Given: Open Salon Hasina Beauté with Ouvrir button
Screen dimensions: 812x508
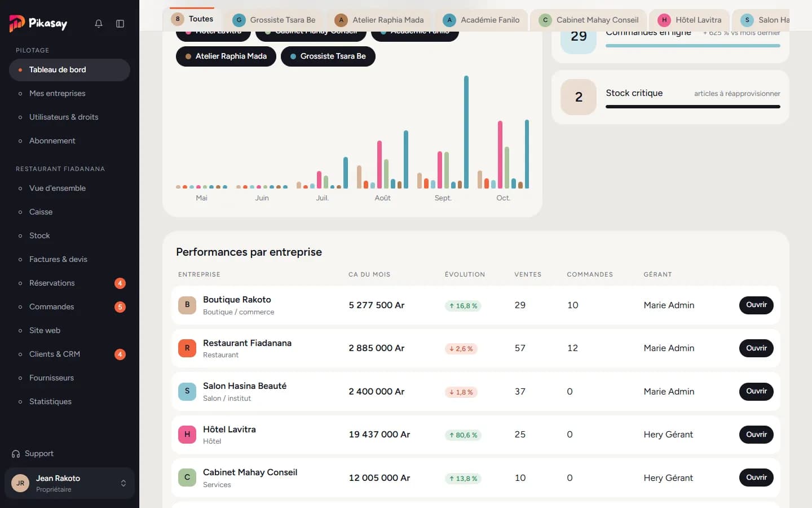Looking at the screenshot, I should click(756, 391).
